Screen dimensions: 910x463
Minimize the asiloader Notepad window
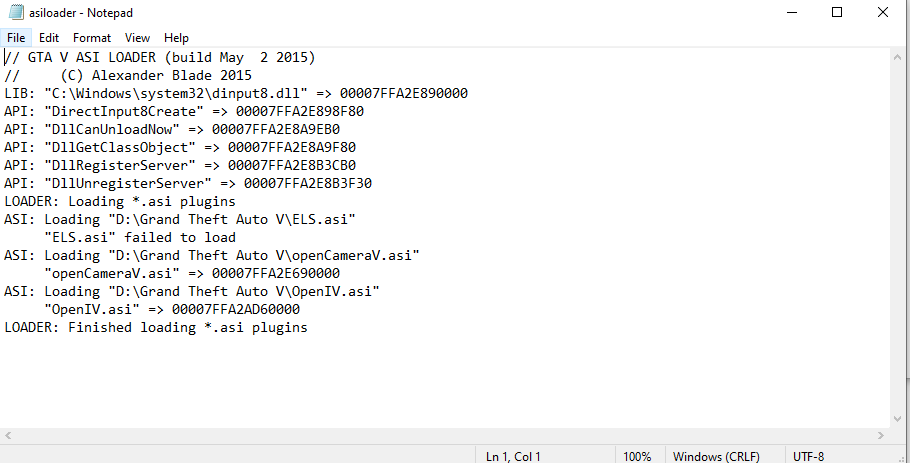[x=791, y=13]
